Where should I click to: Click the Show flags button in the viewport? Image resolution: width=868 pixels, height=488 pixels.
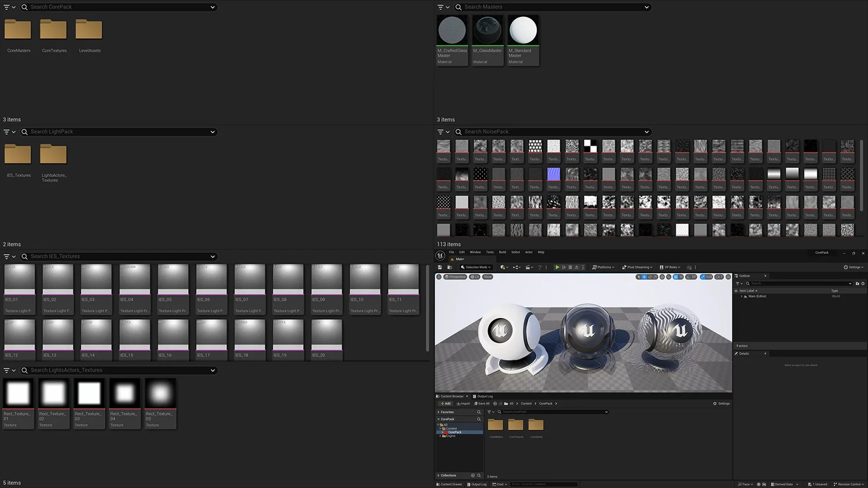pyautogui.click(x=487, y=277)
